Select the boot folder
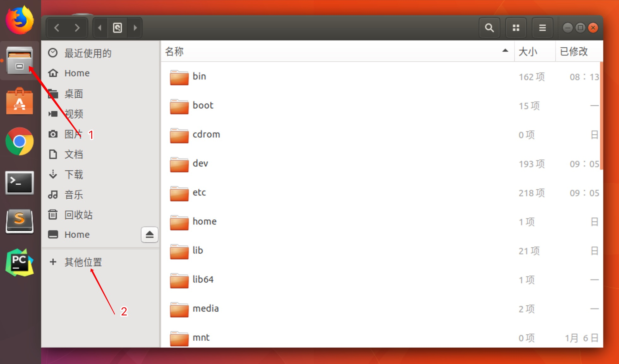This screenshot has height=364, width=619. pyautogui.click(x=381, y=106)
